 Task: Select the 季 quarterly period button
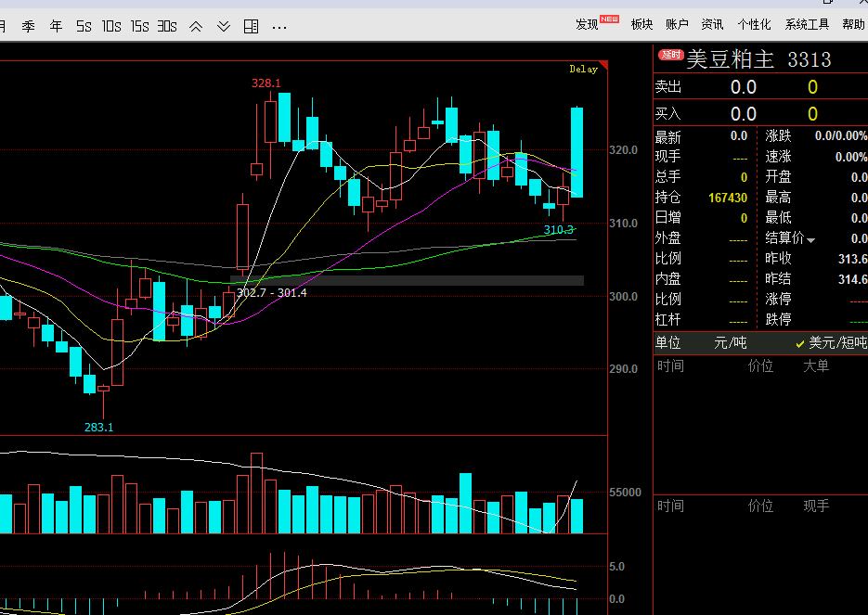click(x=28, y=26)
